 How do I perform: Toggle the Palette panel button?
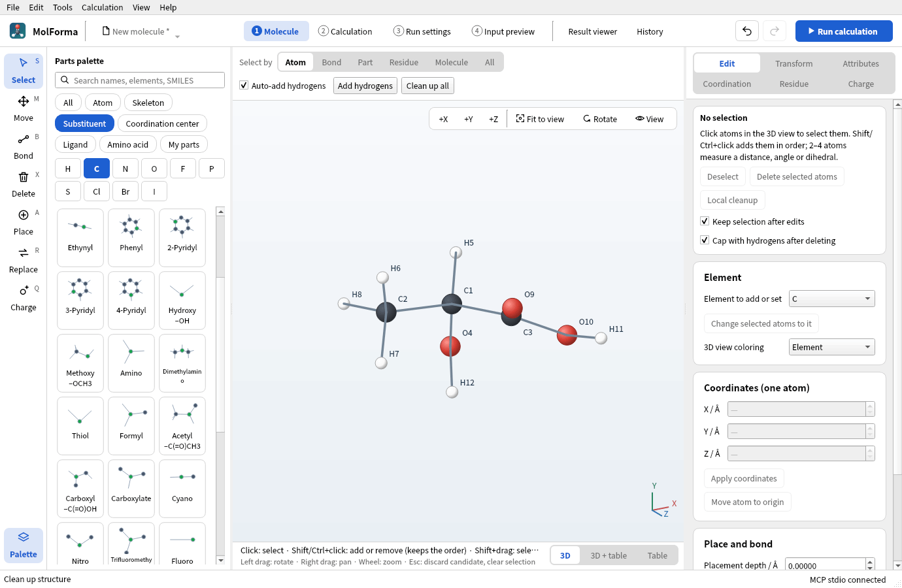(24, 545)
